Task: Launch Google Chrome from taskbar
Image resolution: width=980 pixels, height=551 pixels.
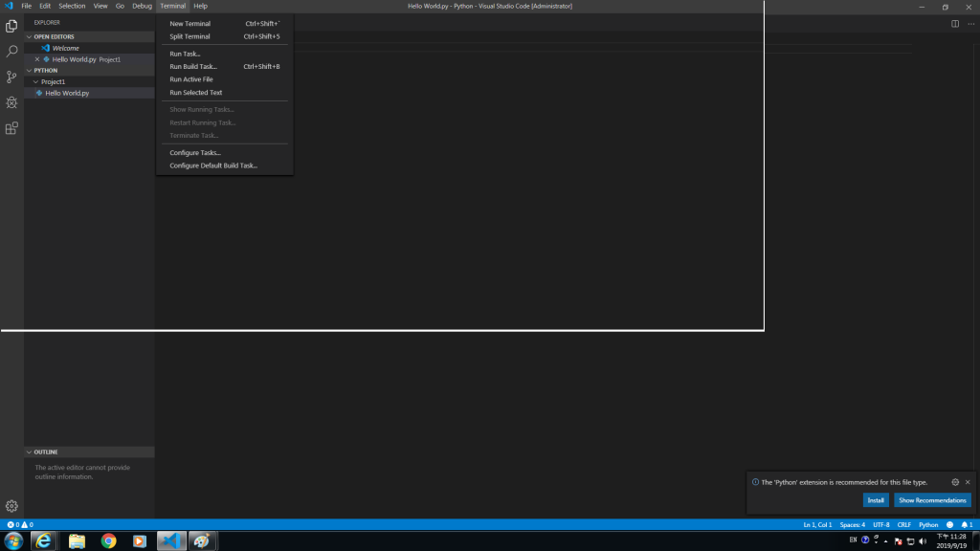Action: pos(109,541)
